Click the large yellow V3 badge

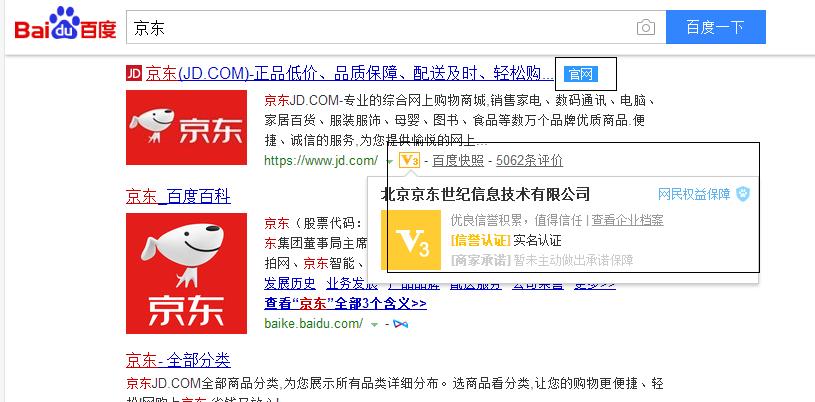(411, 240)
